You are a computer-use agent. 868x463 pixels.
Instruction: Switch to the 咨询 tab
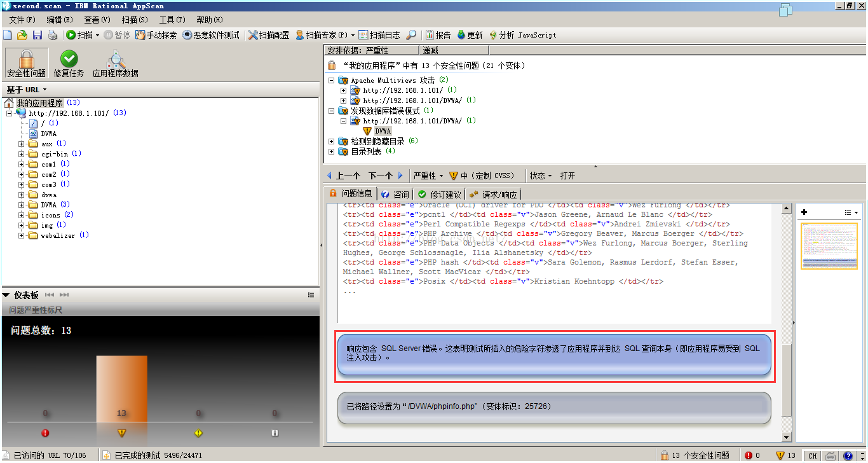click(x=395, y=194)
